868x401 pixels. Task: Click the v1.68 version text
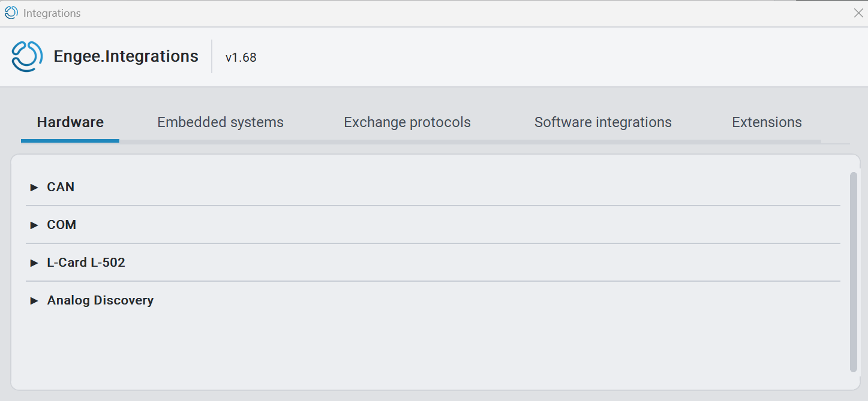241,58
